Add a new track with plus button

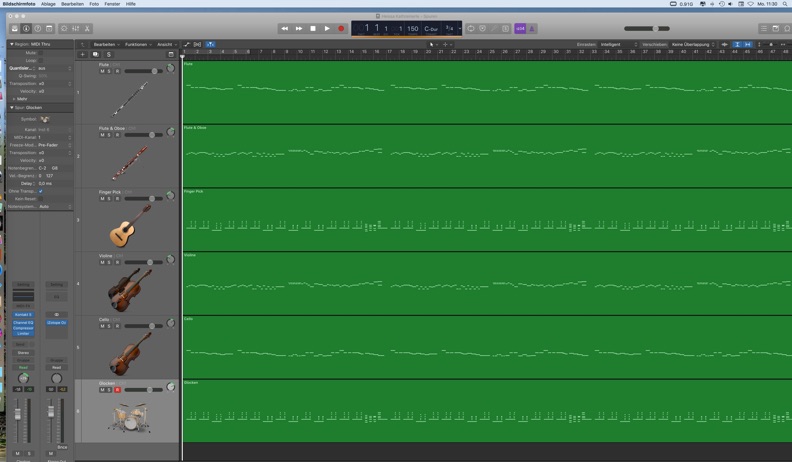82,55
